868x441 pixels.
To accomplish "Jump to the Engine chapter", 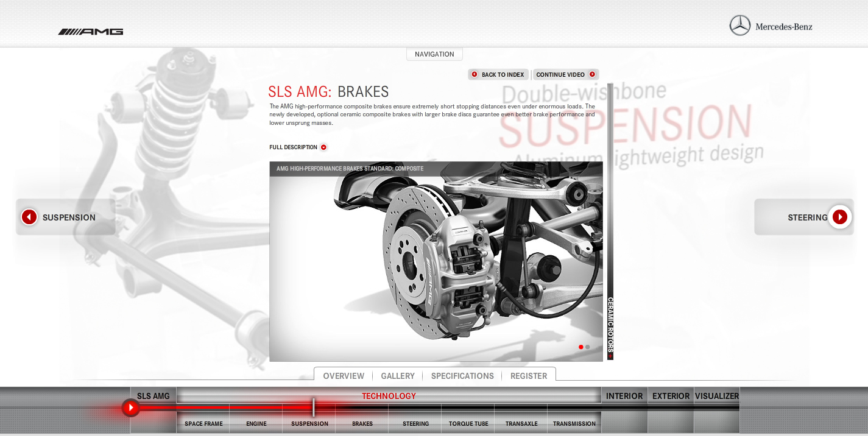I will pyautogui.click(x=256, y=423).
